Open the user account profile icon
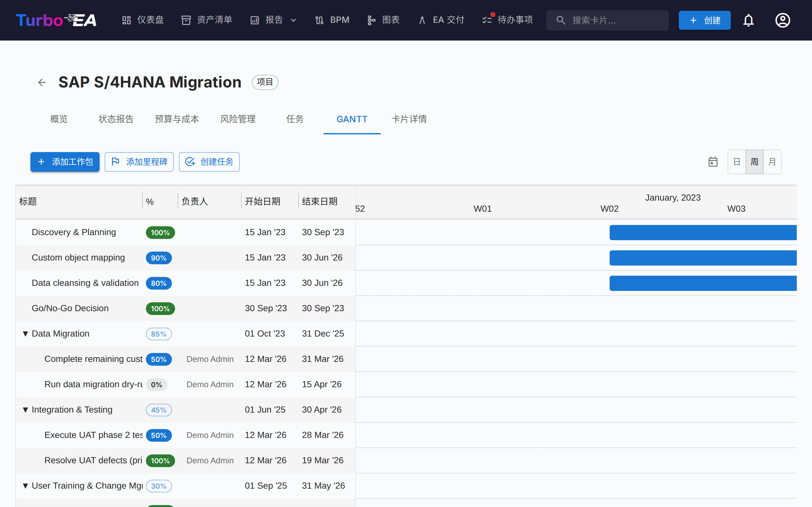The width and height of the screenshot is (812, 507). (x=783, y=21)
